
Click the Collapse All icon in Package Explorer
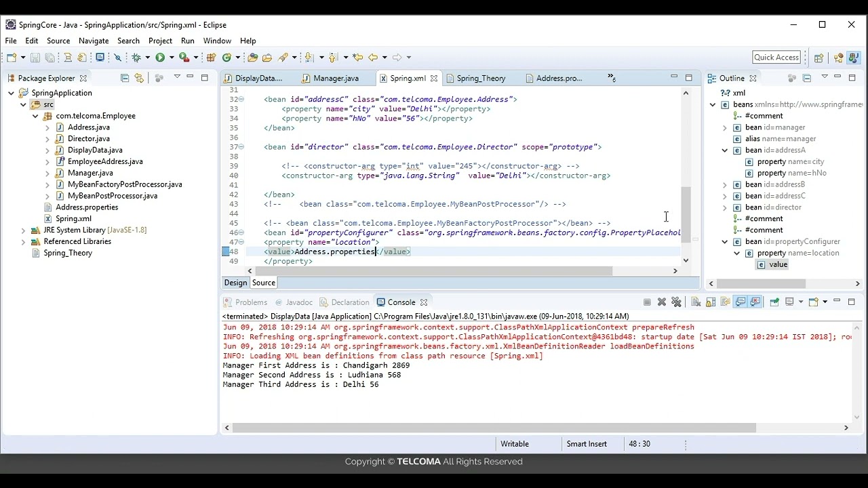(125, 78)
